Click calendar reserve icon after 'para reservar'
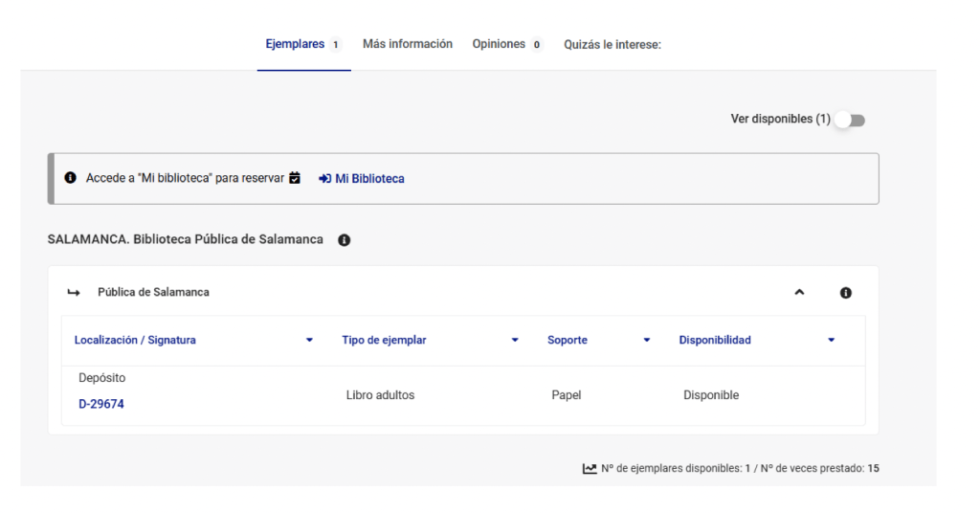 pos(295,178)
